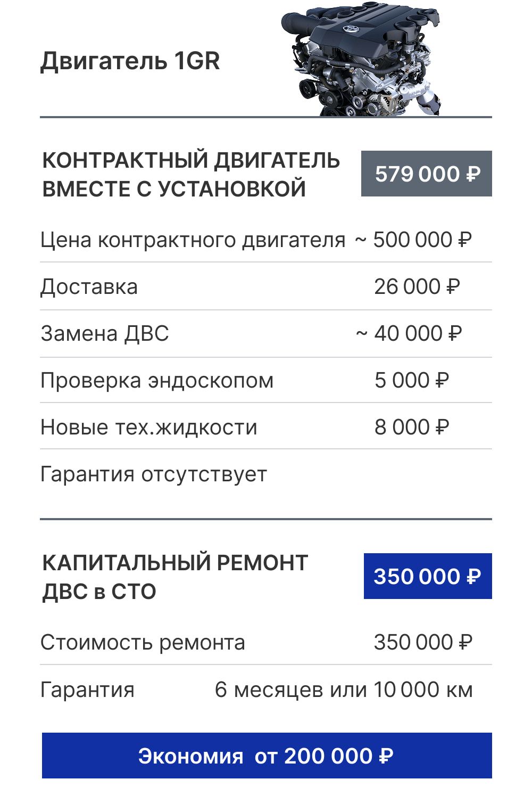Click the 5 000 ₽ endoscope check price
532x796 pixels.
point(411,381)
